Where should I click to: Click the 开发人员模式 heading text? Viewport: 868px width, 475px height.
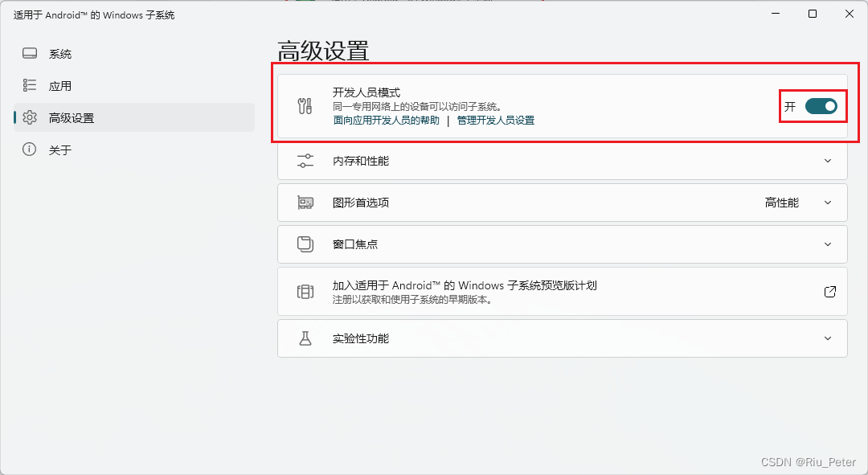click(366, 92)
